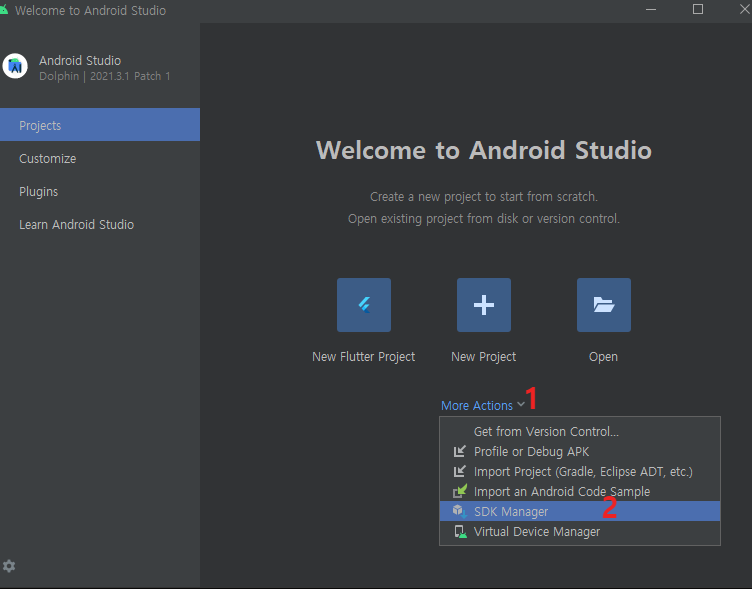Open SDK Manager from the menu
Image resolution: width=752 pixels, height=589 pixels.
click(580, 511)
